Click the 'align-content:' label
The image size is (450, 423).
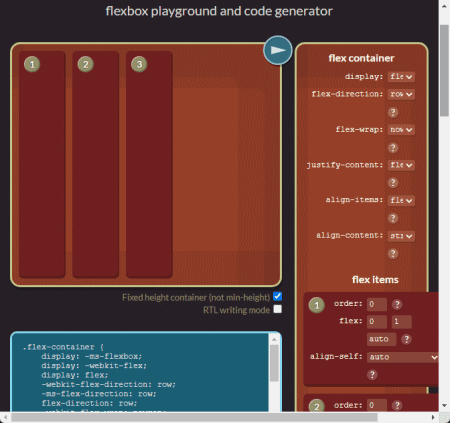coord(350,235)
